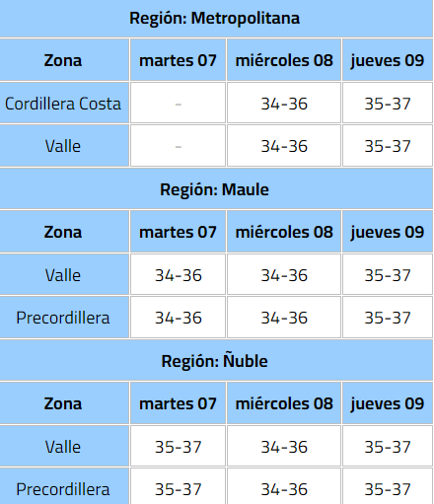
Task: Select the Región: Maule header row
Action: [216, 189]
